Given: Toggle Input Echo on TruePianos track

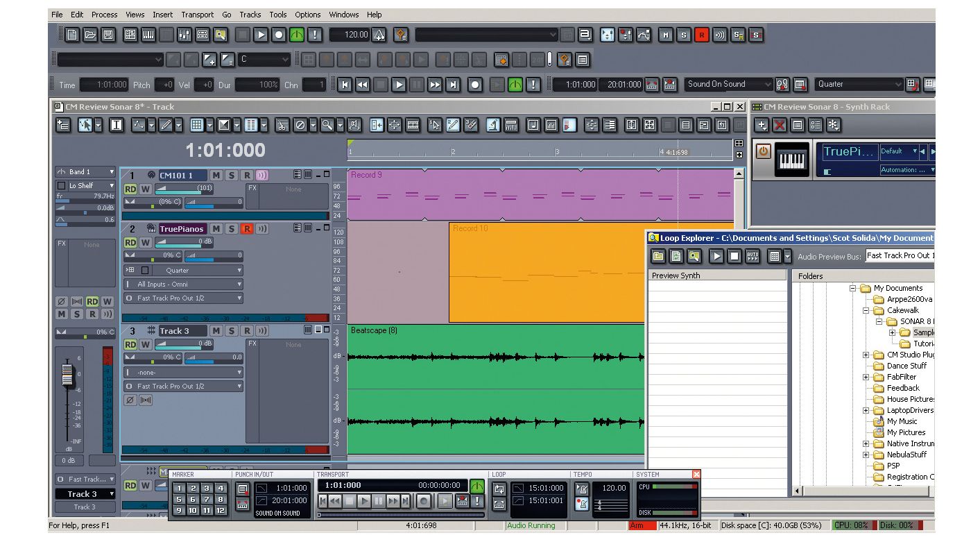Looking at the screenshot, I should coord(262,228).
